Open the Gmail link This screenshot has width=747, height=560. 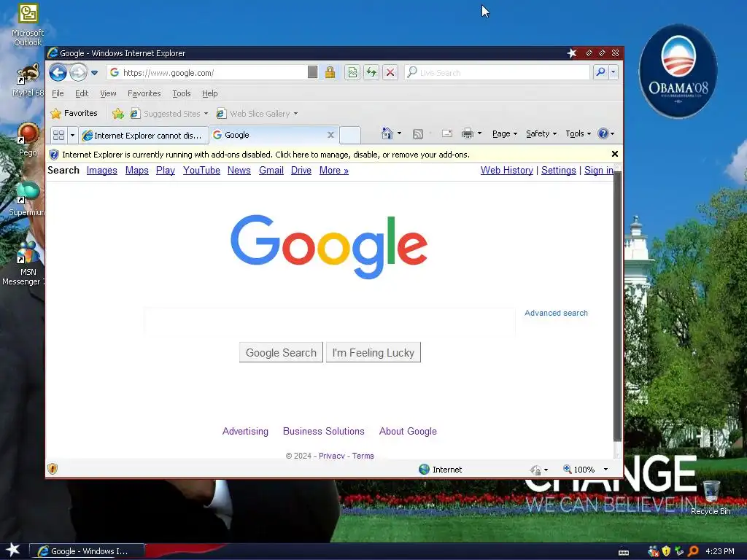tap(271, 171)
